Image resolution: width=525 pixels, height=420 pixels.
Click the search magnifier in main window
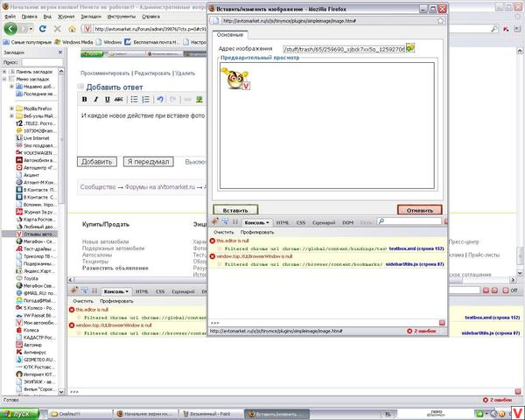click(494, 29)
